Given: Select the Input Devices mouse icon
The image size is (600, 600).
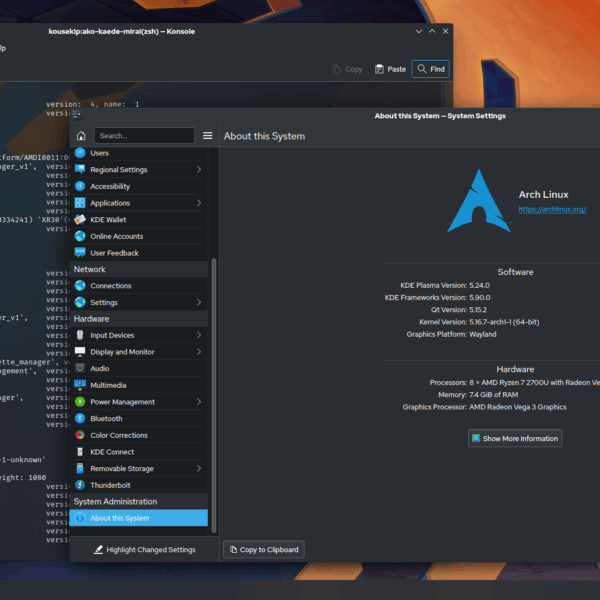Looking at the screenshot, I should point(80,335).
